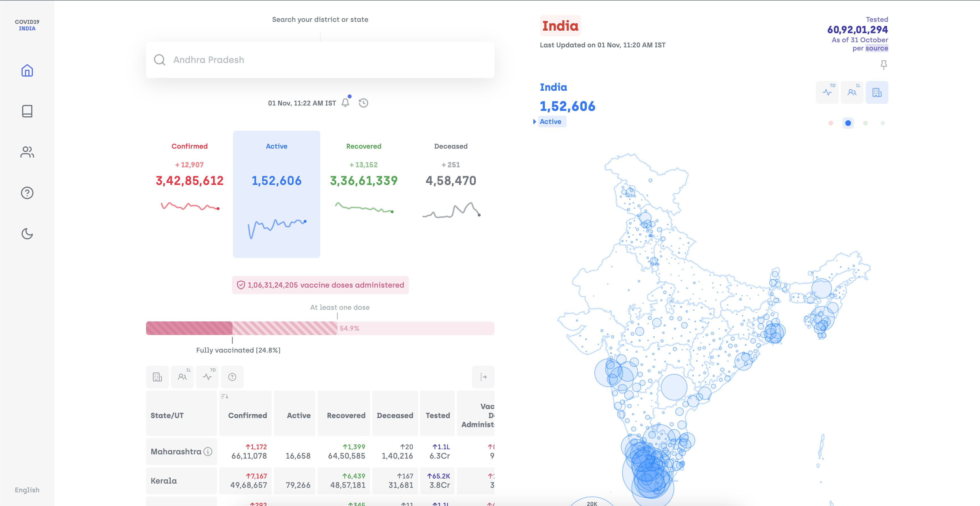Click the India title in map header
This screenshot has width=980, height=506.
coord(560,26)
